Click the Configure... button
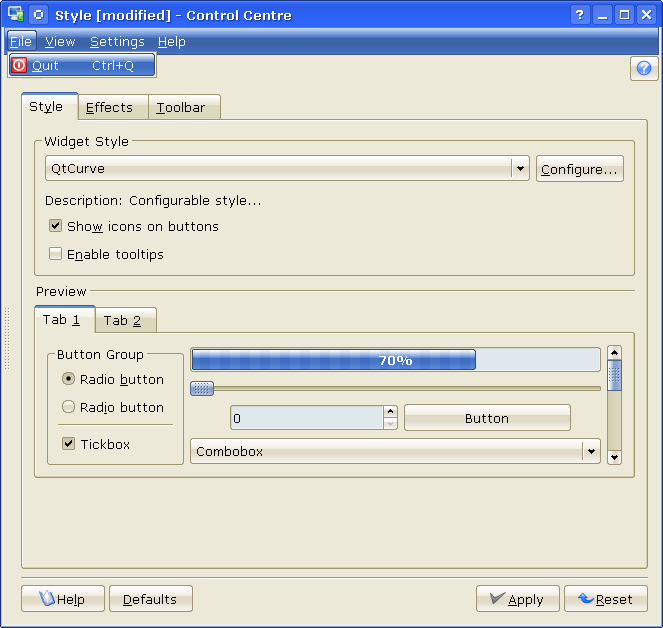 [579, 169]
